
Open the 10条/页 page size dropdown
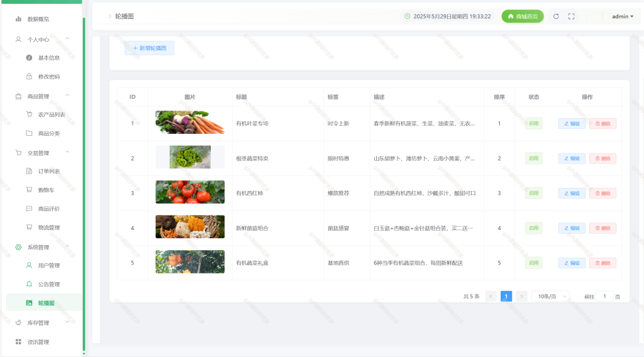tap(551, 296)
